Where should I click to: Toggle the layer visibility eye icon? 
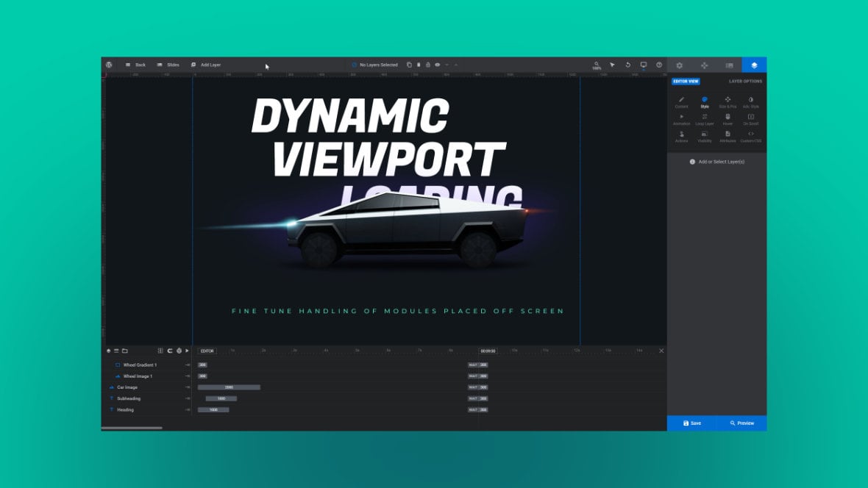point(438,65)
